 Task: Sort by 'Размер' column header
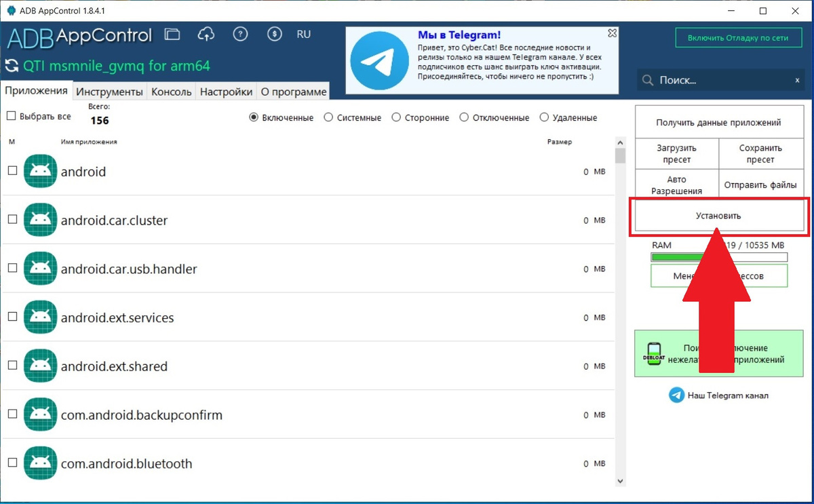560,142
